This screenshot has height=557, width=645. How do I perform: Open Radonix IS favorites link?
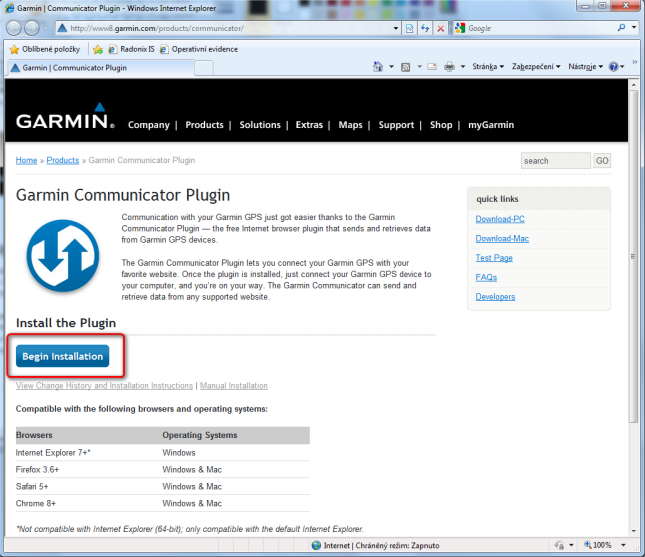coord(132,49)
